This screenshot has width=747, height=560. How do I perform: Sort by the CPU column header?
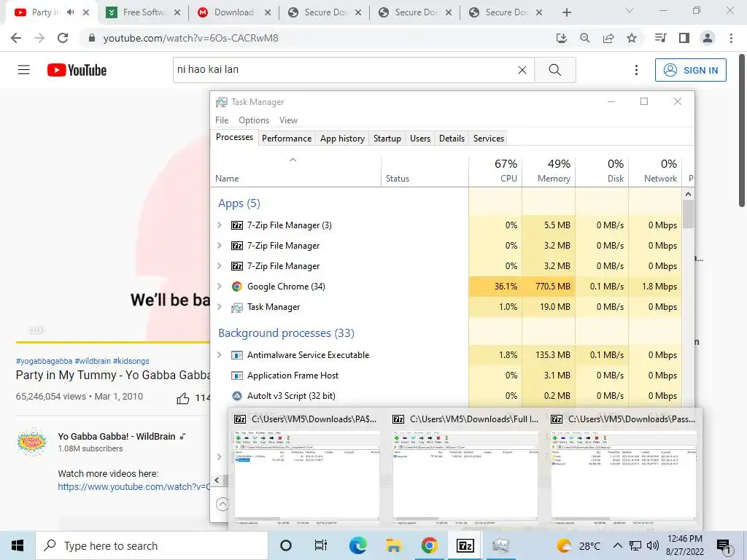(495, 171)
